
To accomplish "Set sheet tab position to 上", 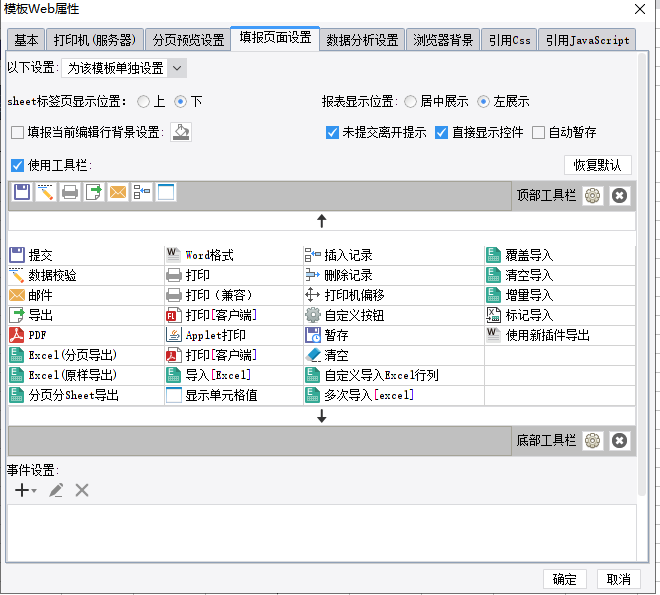I will tap(144, 101).
